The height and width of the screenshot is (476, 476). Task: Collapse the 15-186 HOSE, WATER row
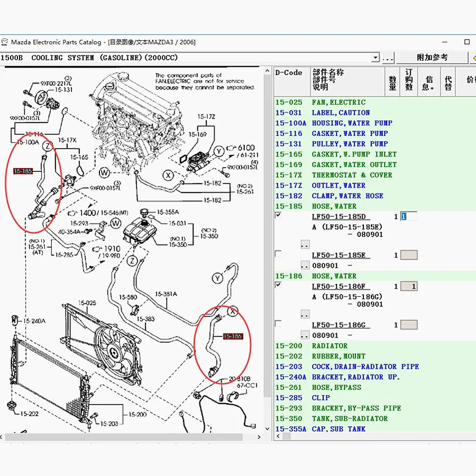[375, 276]
